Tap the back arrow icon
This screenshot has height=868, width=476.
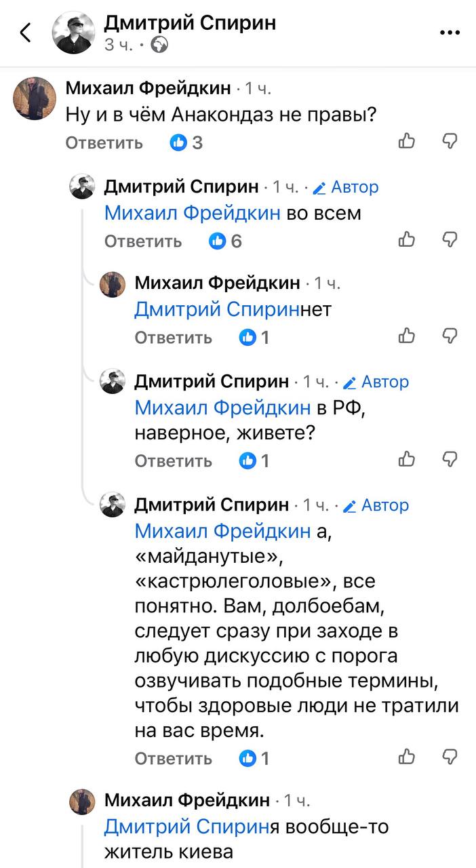[26, 33]
